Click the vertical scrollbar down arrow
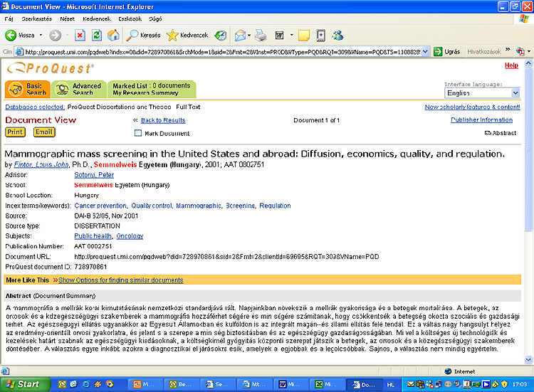The image size is (534, 392). [x=528, y=359]
